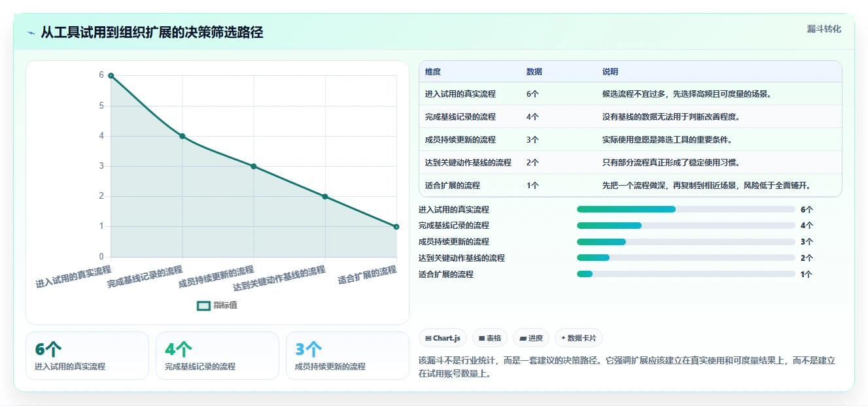Click the 维度 column header
The height and width of the screenshot is (406, 868).
pyautogui.click(x=433, y=72)
